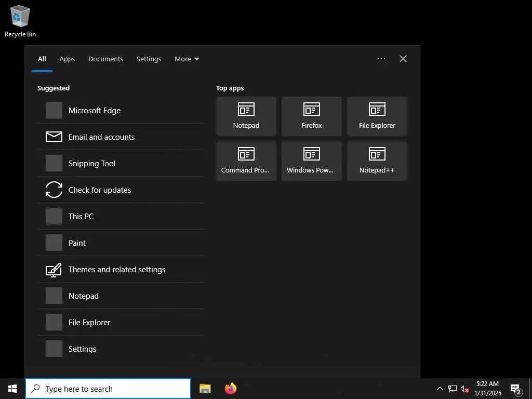
Task: Launch the Notepad++ tile
Action: click(x=377, y=161)
